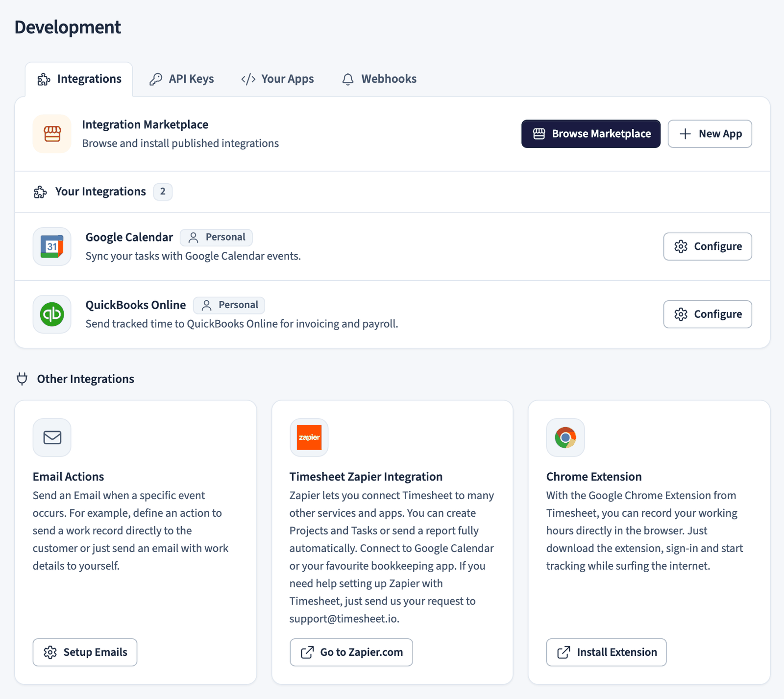
Task: Click the QuickBooks Online logo icon
Action: point(52,314)
